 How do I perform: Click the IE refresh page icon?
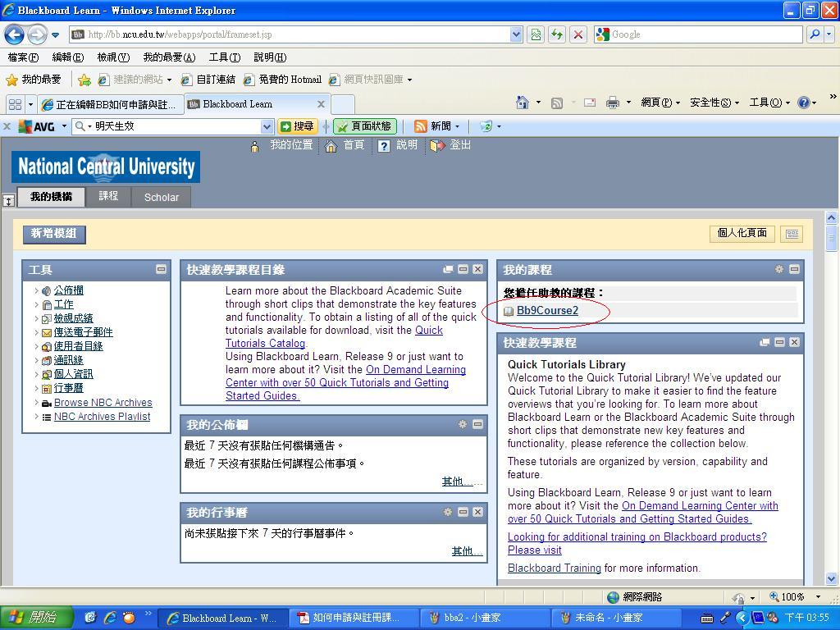coord(557,34)
